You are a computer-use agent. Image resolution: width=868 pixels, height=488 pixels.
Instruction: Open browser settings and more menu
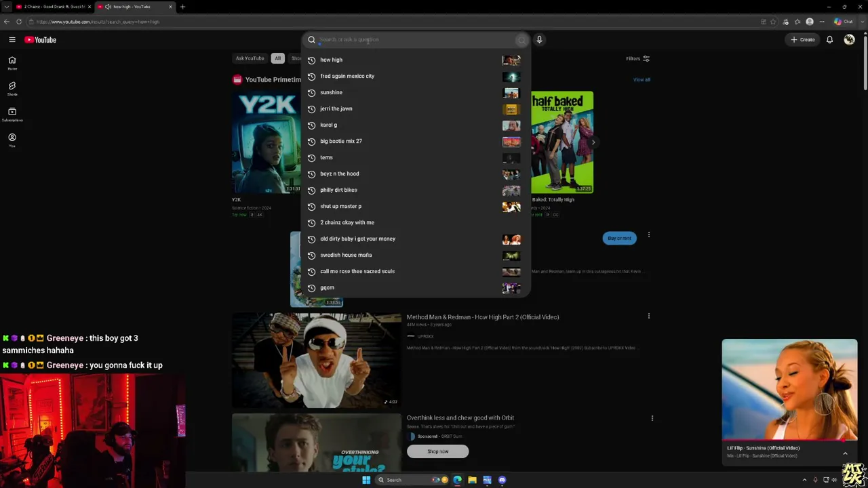click(x=822, y=22)
